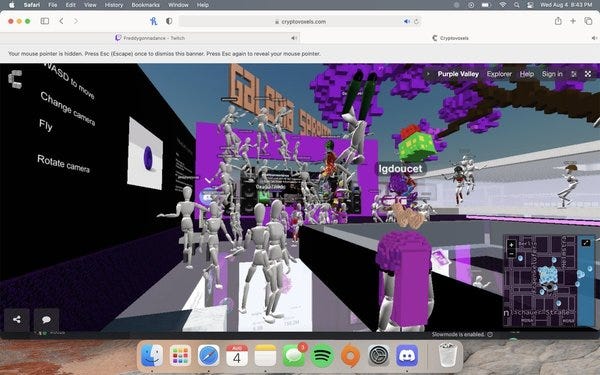Viewport: 600px width, 375px height.
Task: Open Control Center from the menu bar
Action: point(530,5)
